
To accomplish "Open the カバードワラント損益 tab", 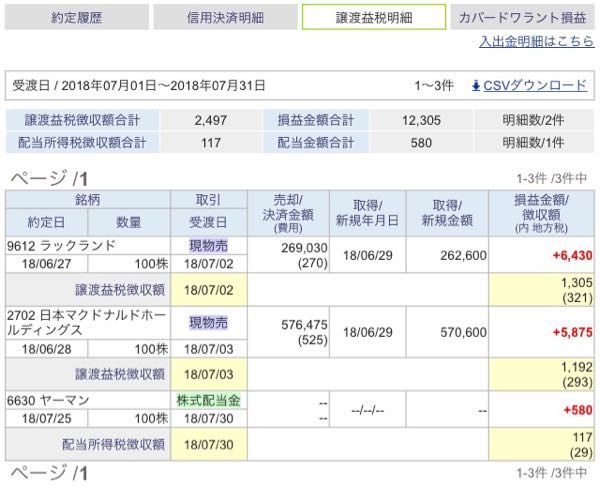I will [x=522, y=17].
